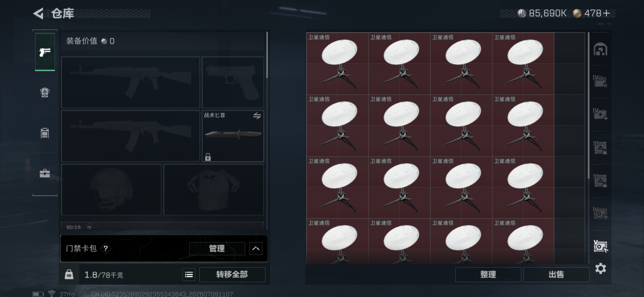This screenshot has width=644, height=297.
Task: Click the 37ms latency readout
Action: [67, 294]
